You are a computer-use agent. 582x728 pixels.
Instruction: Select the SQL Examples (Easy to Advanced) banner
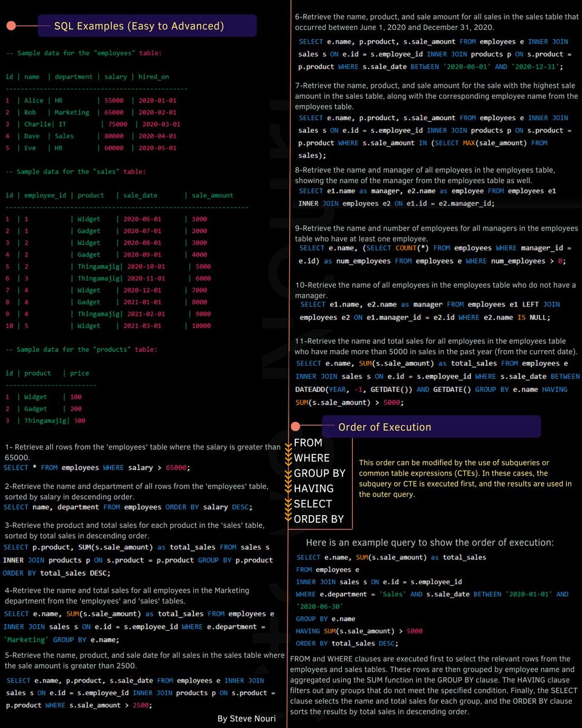click(147, 25)
